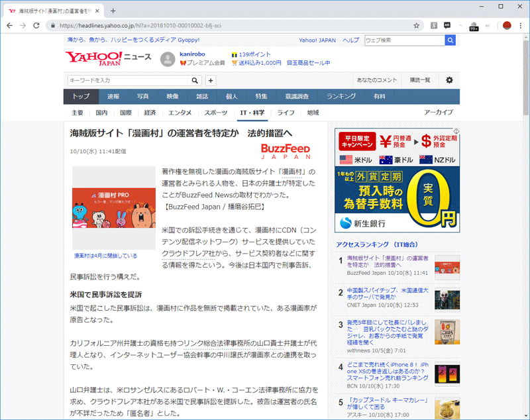The width and height of the screenshot is (530, 420).
Task: Click the kanirobo username link
Action: pos(192,54)
